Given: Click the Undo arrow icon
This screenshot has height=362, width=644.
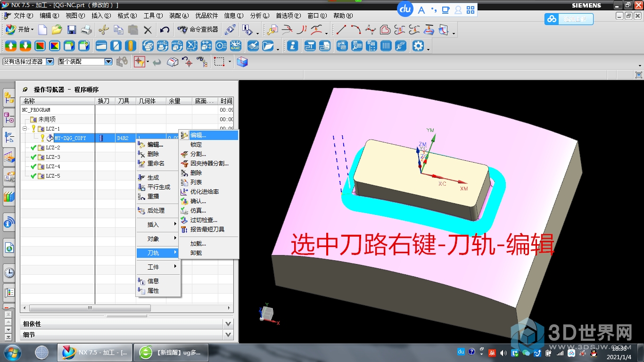Looking at the screenshot, I should pos(165,30).
